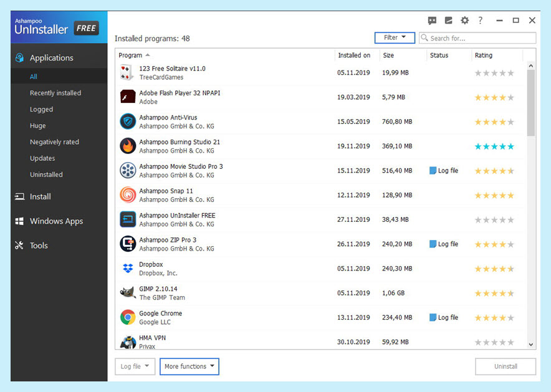This screenshot has width=551, height=392.
Task: Change Ashampoo Burning Studio 21 star rating
Action: (494, 146)
